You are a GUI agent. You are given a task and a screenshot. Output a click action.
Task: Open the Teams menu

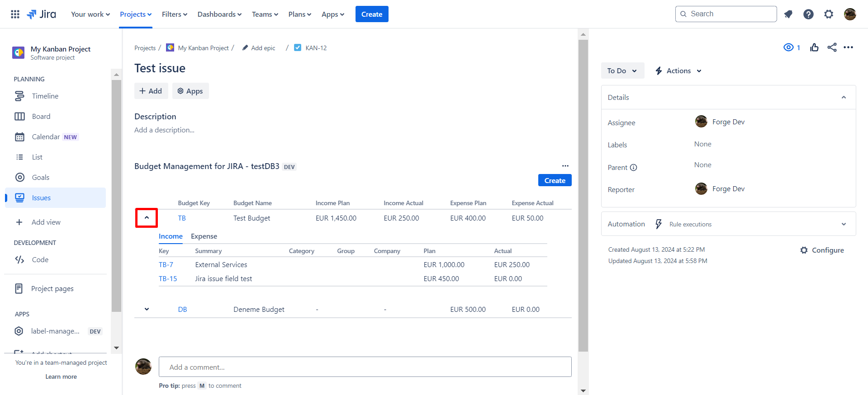click(x=265, y=14)
